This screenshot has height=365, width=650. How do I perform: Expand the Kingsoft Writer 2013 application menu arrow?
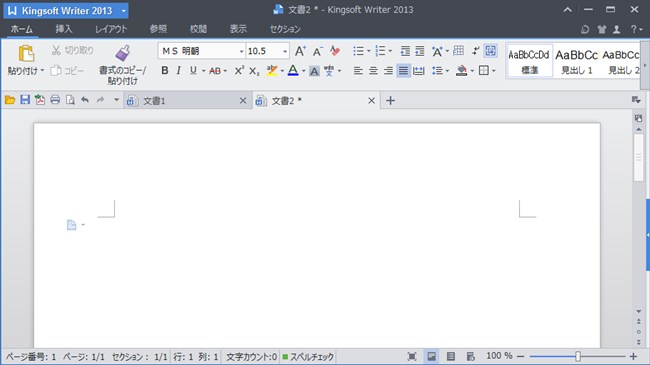124,11
